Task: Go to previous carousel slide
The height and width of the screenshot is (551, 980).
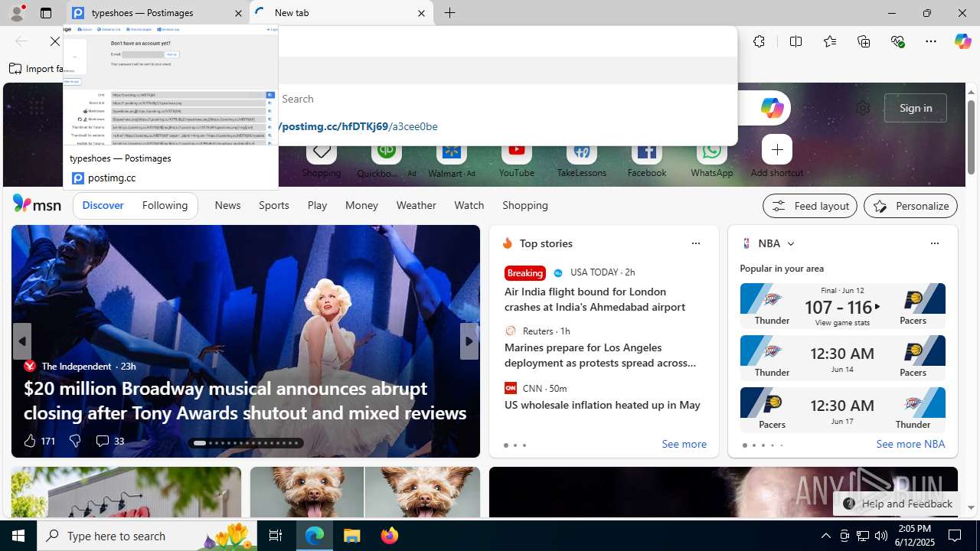Action: [21, 341]
